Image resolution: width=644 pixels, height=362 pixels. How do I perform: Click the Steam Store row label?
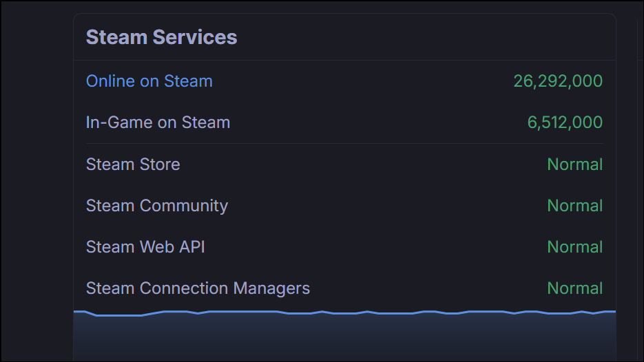point(133,164)
